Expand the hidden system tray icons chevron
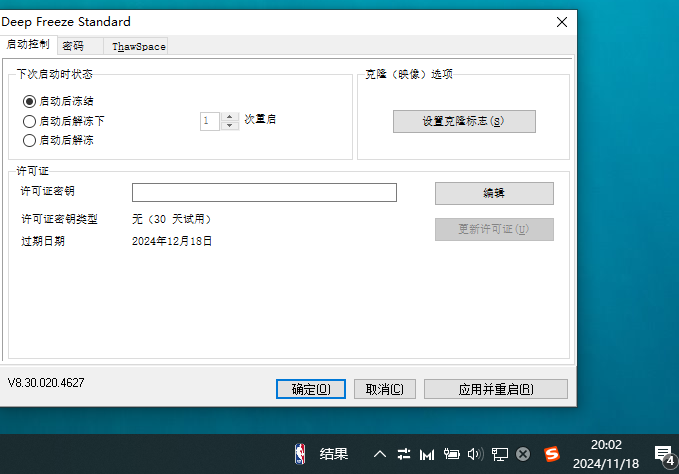 [x=380, y=454]
